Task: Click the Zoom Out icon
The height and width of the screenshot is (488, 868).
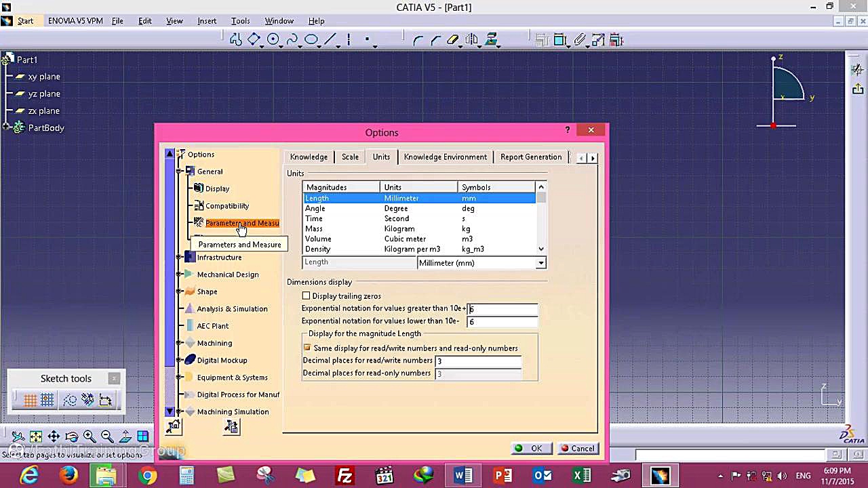Action: [106, 436]
